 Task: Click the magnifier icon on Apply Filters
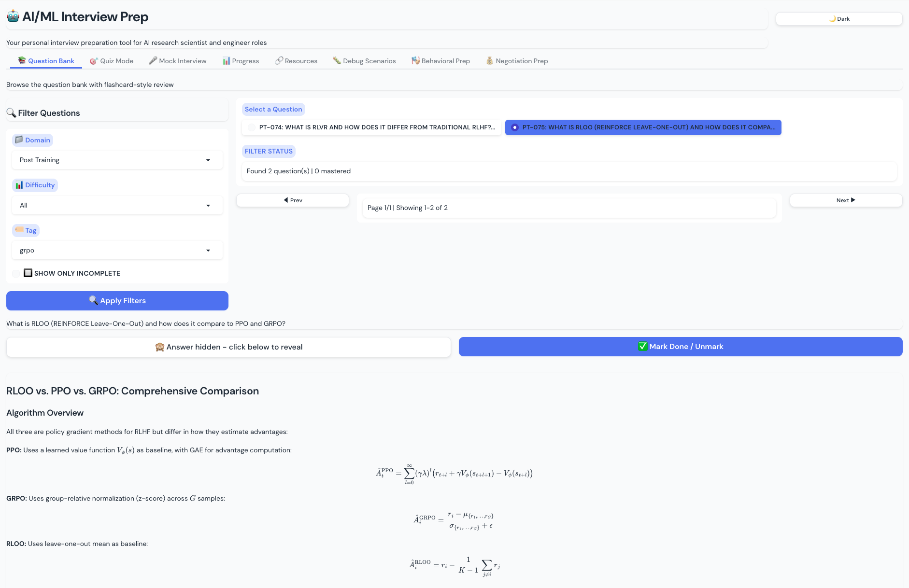click(x=94, y=300)
